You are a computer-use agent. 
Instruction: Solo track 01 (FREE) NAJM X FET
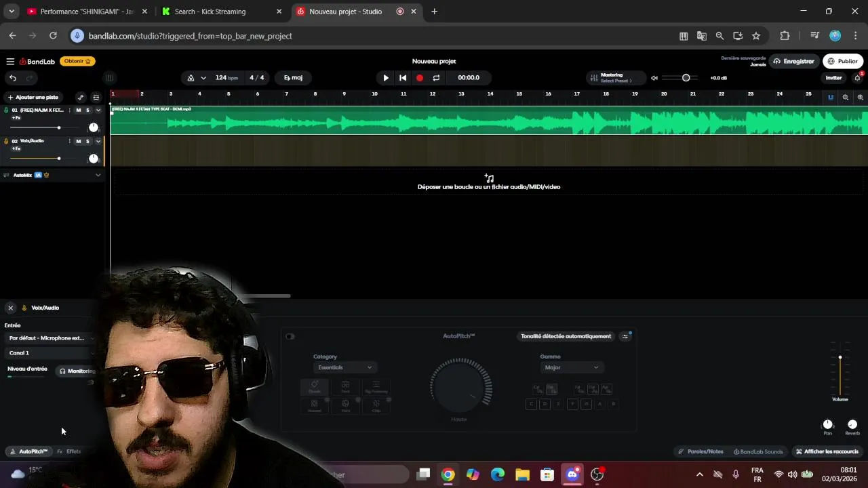pos(87,110)
